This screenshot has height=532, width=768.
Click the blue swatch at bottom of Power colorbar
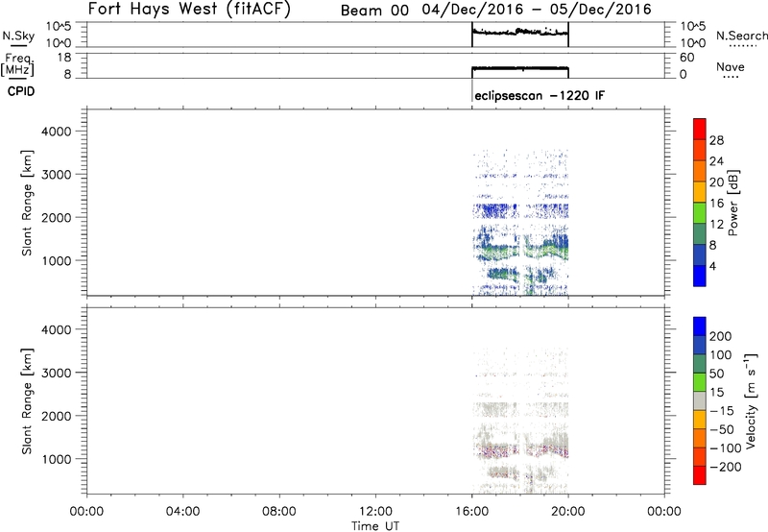click(700, 276)
